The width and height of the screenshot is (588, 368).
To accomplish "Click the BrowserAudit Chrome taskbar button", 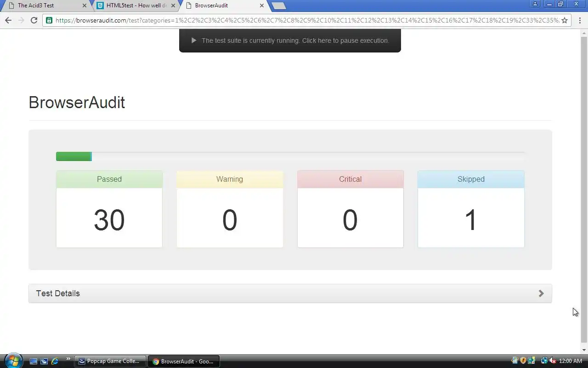I will 184,362.
